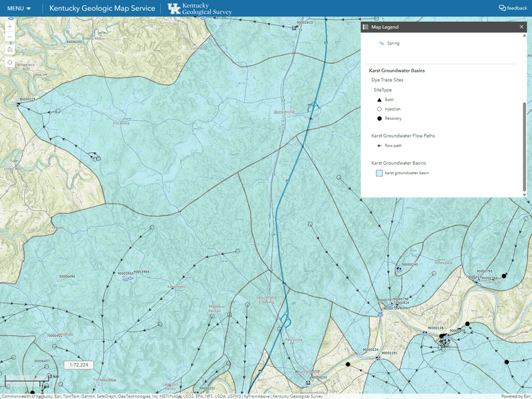The image size is (532, 399).
Task: Open feedback via the speech bubble icon
Action: click(501, 9)
